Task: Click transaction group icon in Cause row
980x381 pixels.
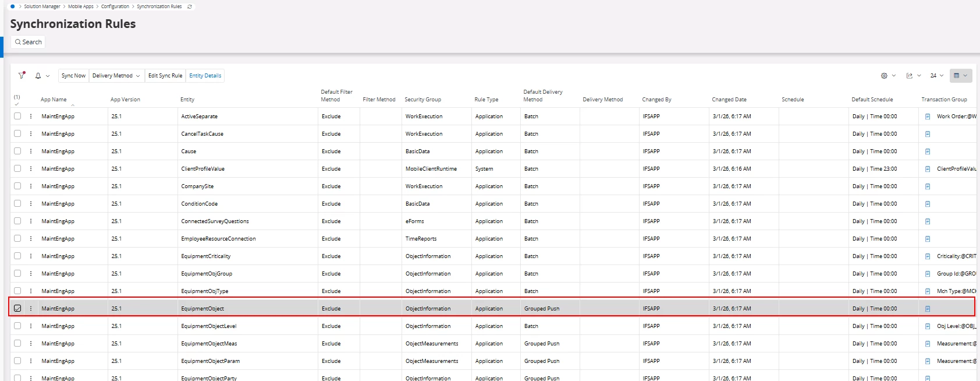Action: point(928,151)
